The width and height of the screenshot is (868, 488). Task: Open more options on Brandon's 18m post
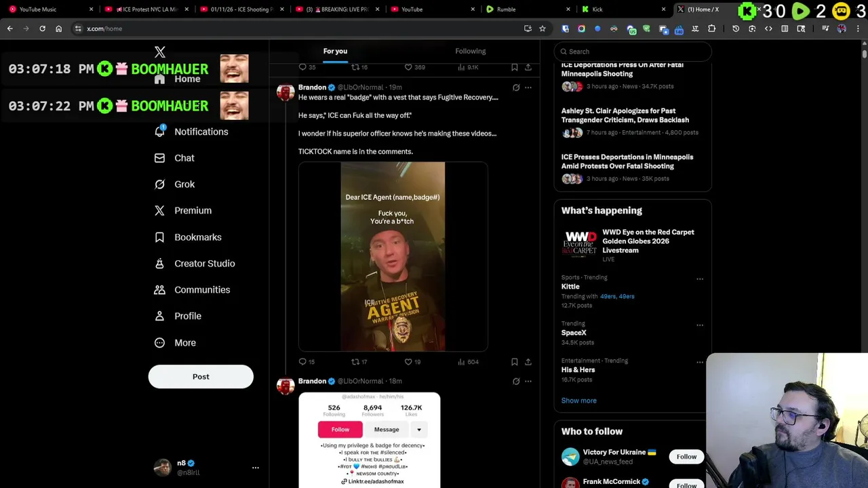[x=528, y=381]
